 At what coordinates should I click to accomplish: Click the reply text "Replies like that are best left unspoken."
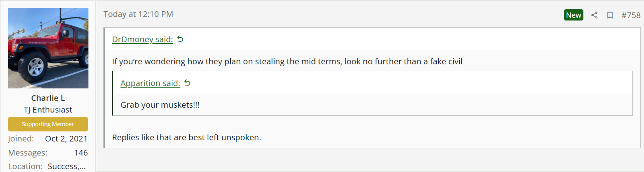[186, 137]
